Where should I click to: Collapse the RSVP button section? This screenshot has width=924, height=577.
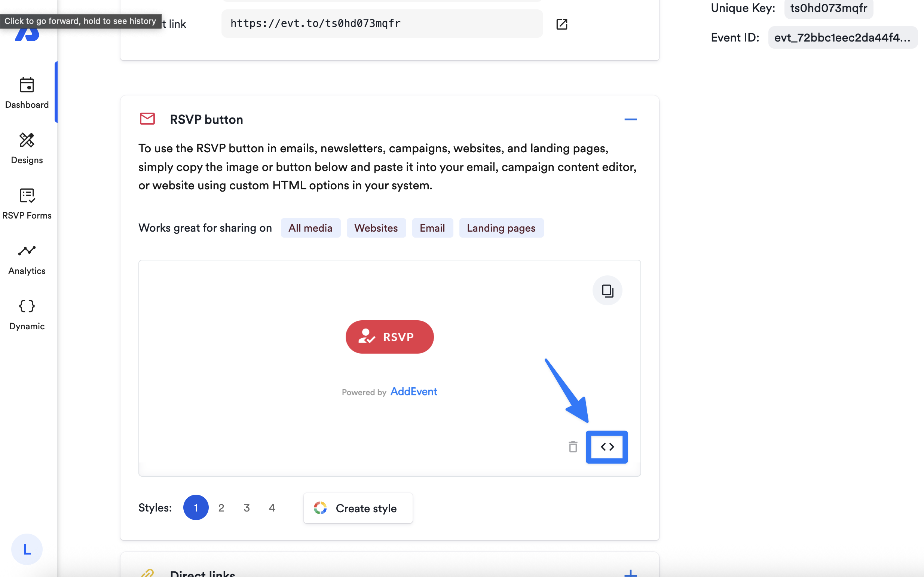click(x=630, y=119)
